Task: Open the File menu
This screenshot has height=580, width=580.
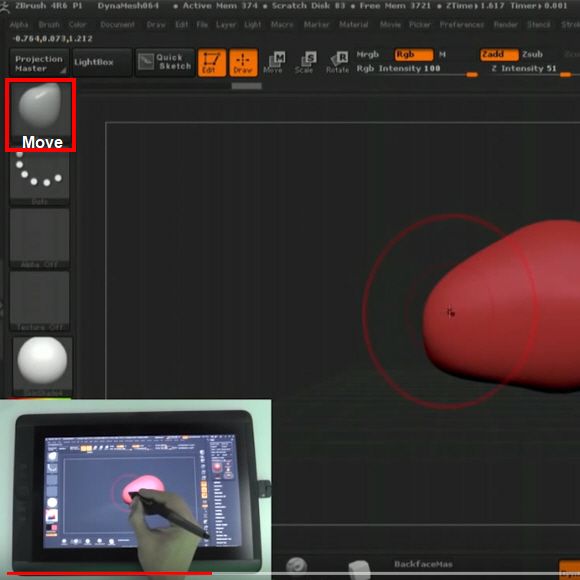Action: [x=202, y=25]
